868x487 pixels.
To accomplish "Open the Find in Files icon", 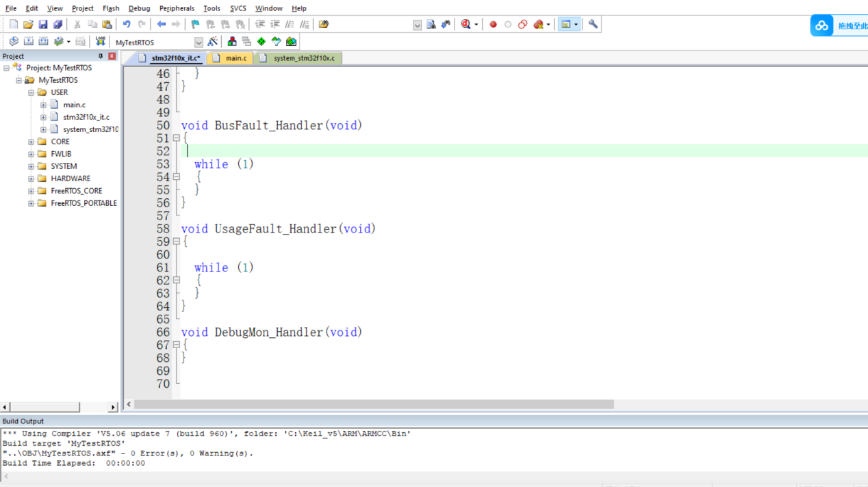I will point(324,25).
